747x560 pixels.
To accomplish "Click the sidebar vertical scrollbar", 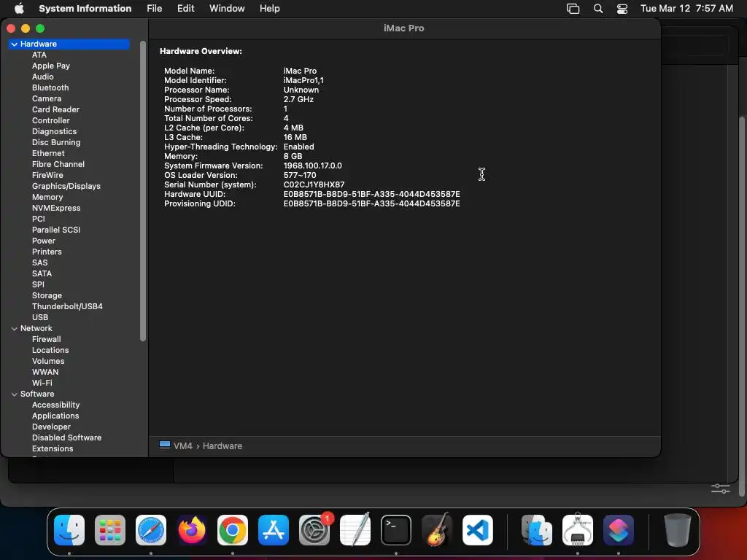I will [142, 191].
